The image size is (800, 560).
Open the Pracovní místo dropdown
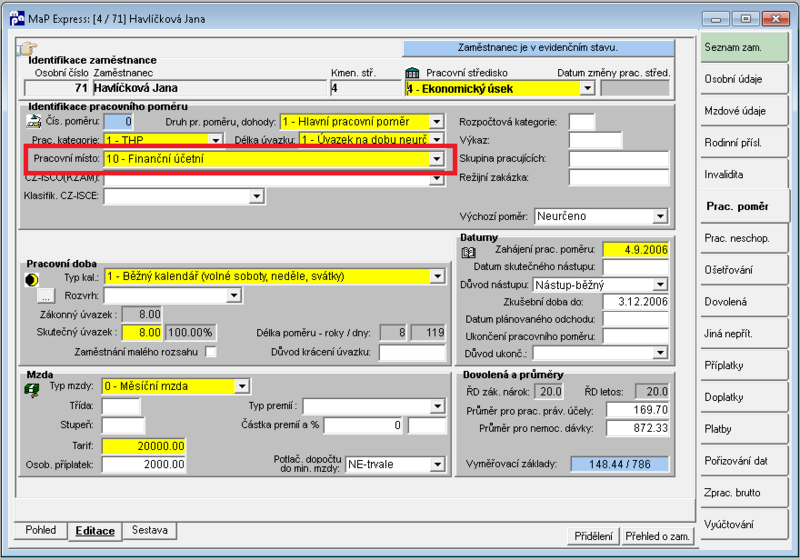[437, 159]
